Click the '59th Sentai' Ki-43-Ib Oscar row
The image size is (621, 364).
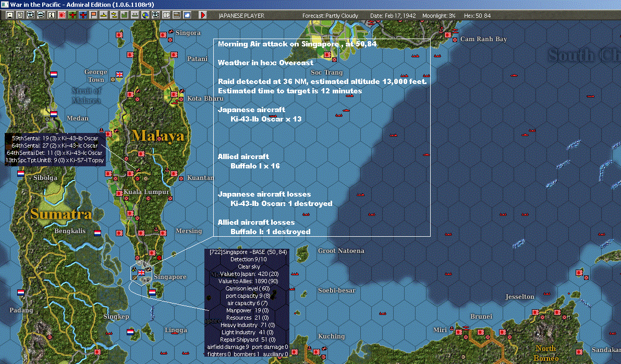coord(55,138)
